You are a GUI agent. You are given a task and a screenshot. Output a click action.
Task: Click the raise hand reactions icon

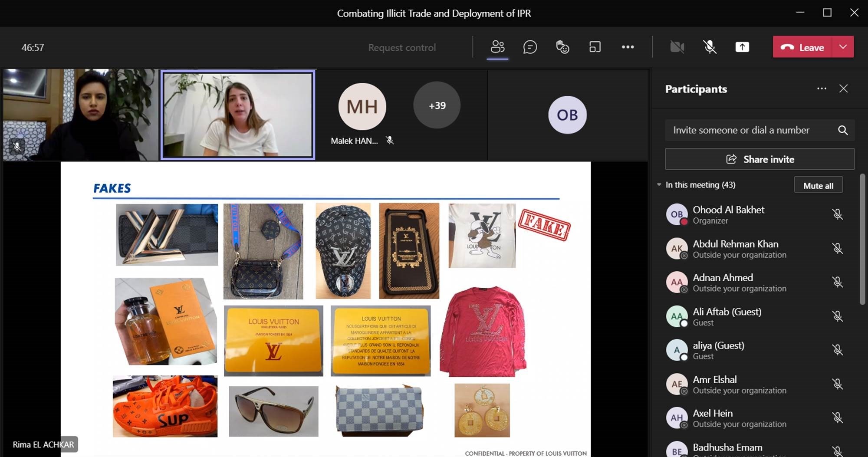tap(562, 47)
